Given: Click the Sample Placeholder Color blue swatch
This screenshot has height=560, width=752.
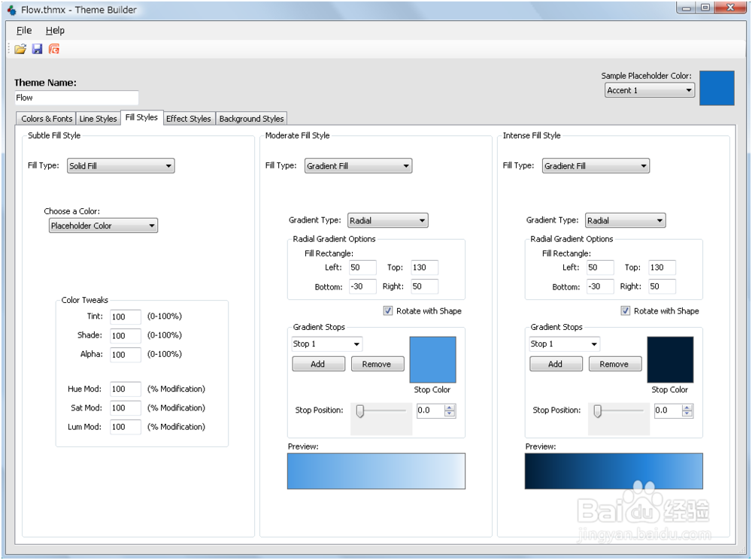Looking at the screenshot, I should pyautogui.click(x=717, y=88).
